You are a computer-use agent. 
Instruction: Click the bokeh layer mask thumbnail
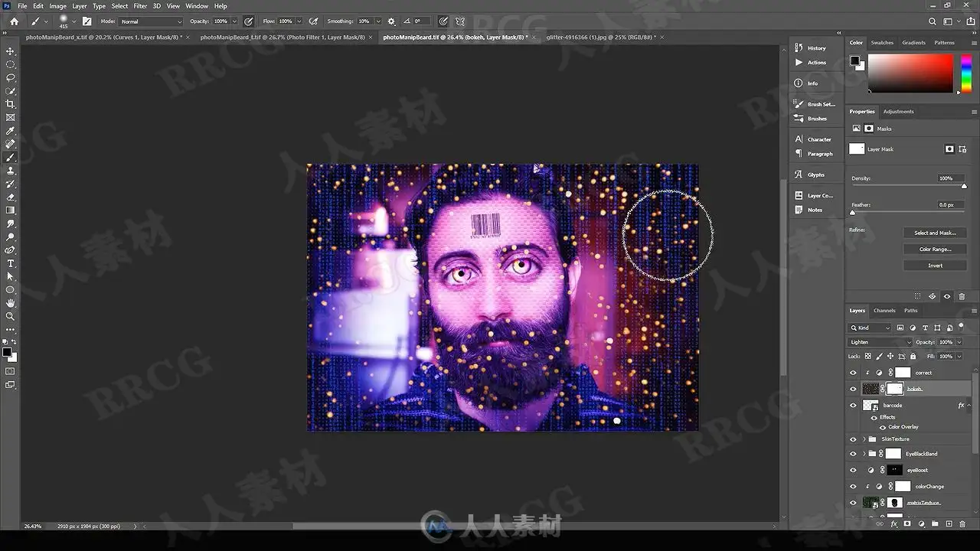tap(894, 389)
